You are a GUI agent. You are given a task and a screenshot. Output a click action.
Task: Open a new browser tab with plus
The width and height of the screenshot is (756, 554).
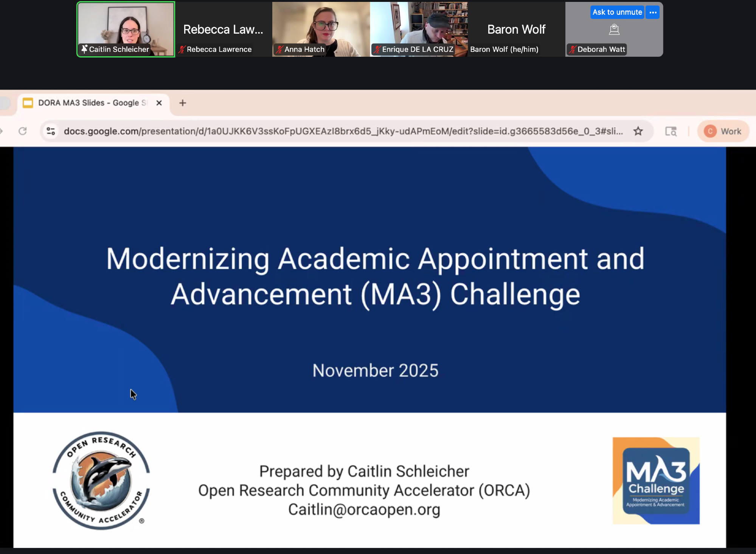pyautogui.click(x=183, y=103)
